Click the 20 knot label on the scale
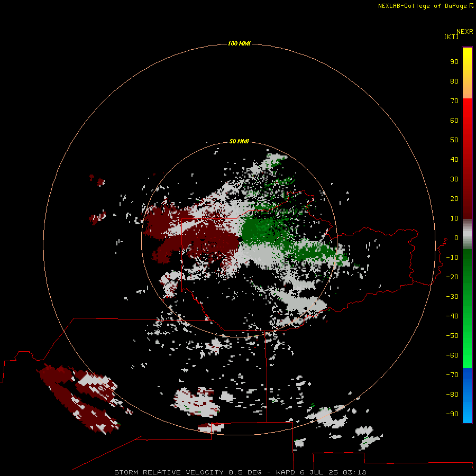This screenshot has height=476, width=476. pos(454,198)
